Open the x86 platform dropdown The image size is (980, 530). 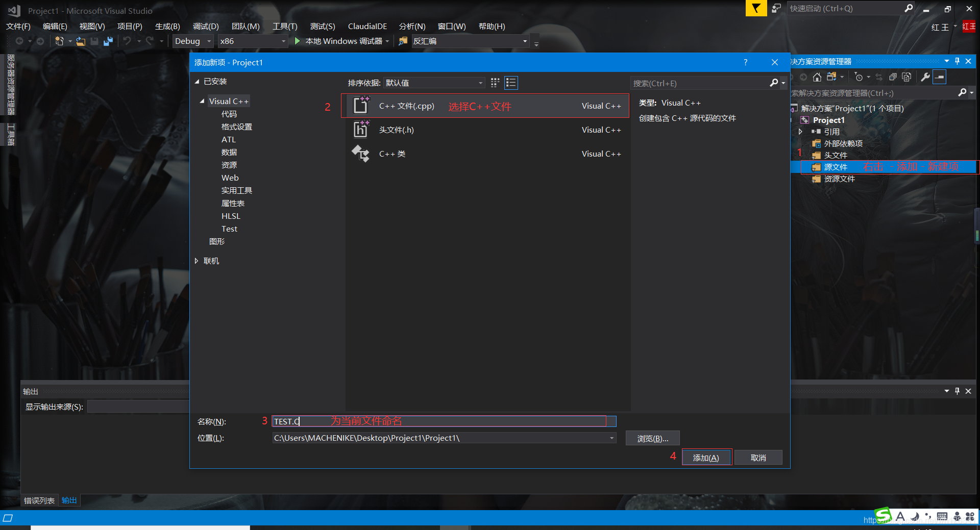click(252, 41)
